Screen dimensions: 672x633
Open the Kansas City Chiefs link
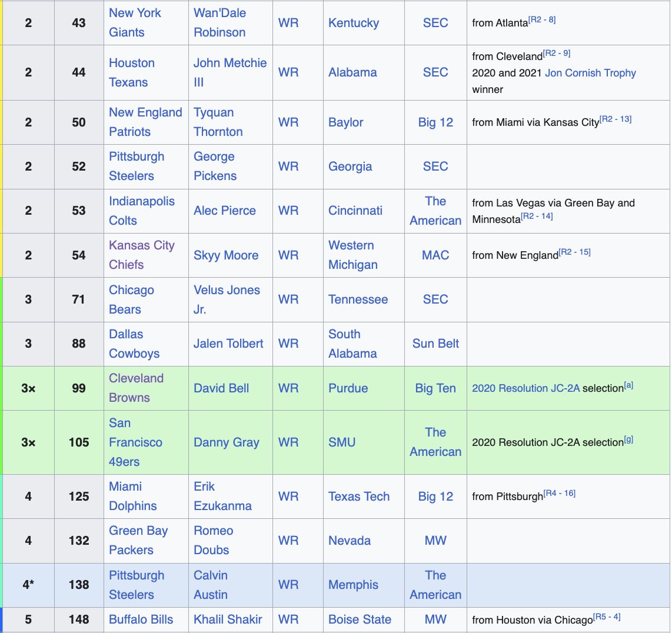(141, 255)
